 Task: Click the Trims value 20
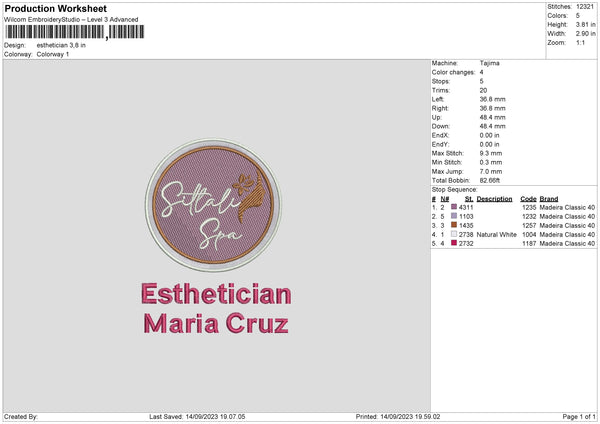(483, 90)
